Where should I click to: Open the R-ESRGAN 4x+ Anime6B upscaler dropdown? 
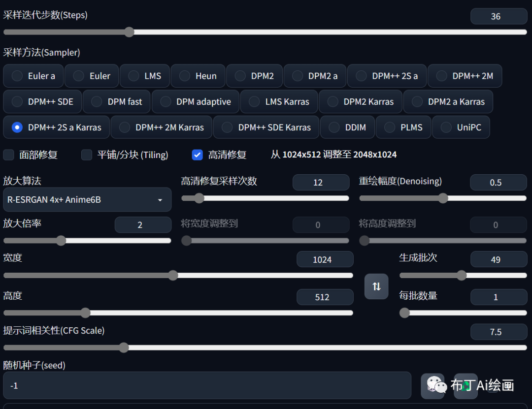[87, 200]
